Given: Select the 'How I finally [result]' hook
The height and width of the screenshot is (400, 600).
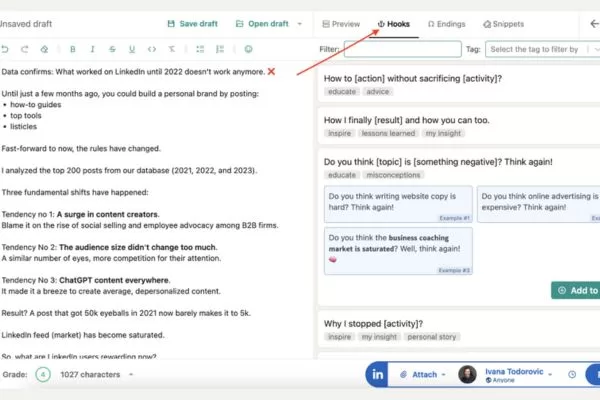Looking at the screenshot, I should tap(406, 120).
